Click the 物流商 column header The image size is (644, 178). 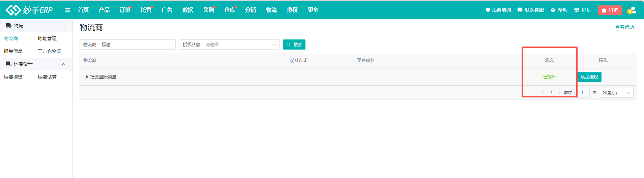point(90,60)
